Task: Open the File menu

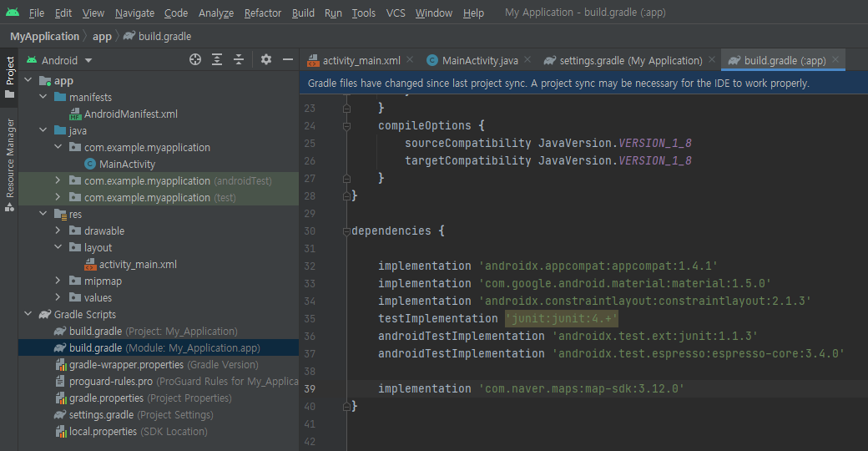Action: [37, 13]
